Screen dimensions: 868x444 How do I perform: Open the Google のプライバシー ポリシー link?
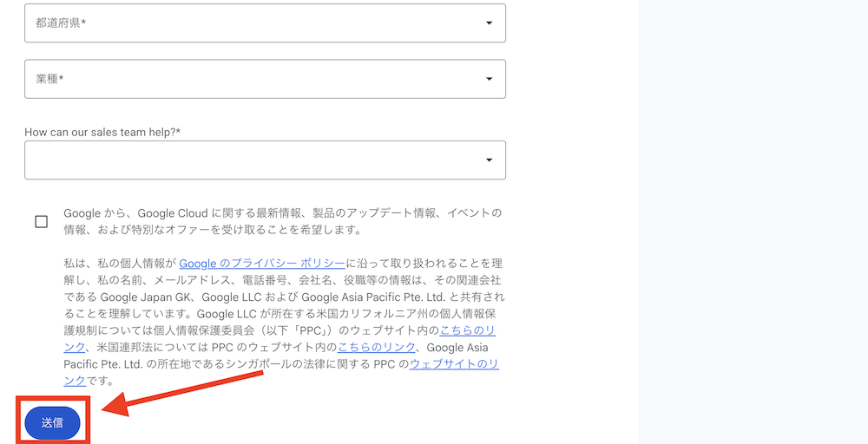tap(262, 264)
